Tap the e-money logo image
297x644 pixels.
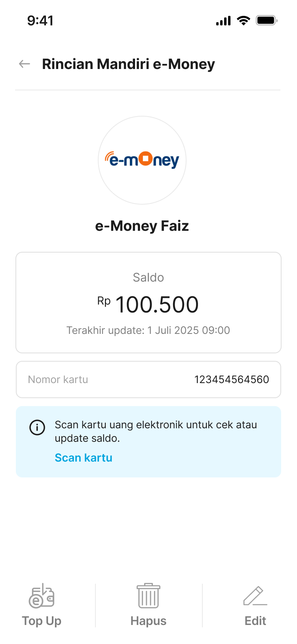point(142,160)
